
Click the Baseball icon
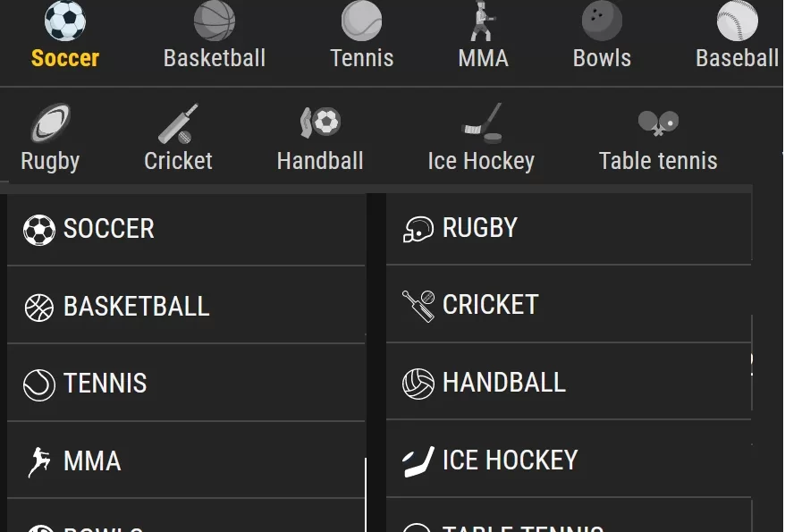click(x=737, y=21)
